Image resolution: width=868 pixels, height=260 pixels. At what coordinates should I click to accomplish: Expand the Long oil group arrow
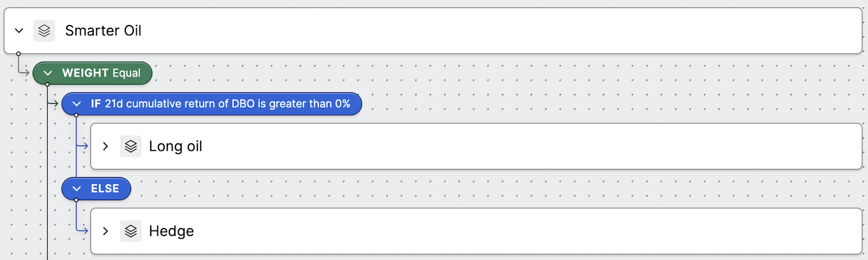(106, 146)
